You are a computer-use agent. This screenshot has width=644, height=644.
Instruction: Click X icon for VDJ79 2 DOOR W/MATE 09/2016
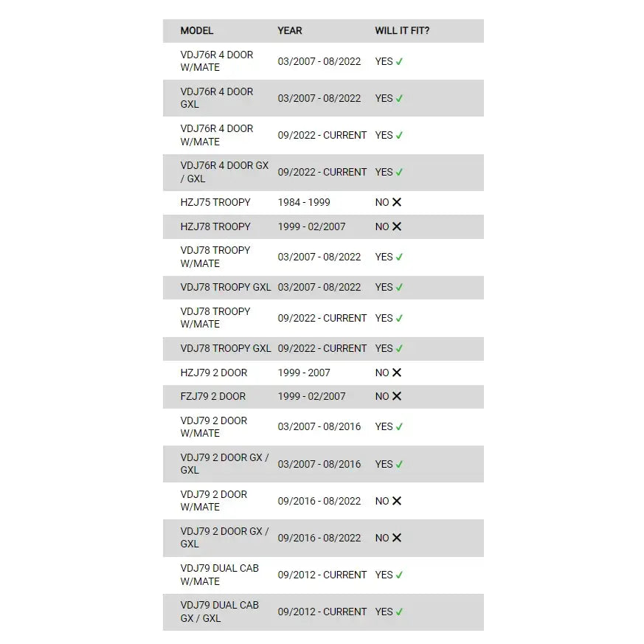coord(397,501)
